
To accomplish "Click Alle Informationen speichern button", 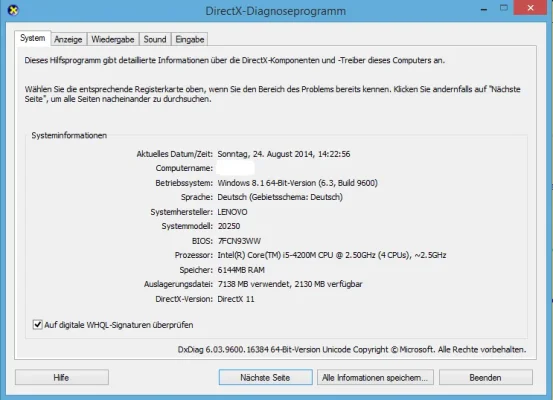I will [375, 377].
